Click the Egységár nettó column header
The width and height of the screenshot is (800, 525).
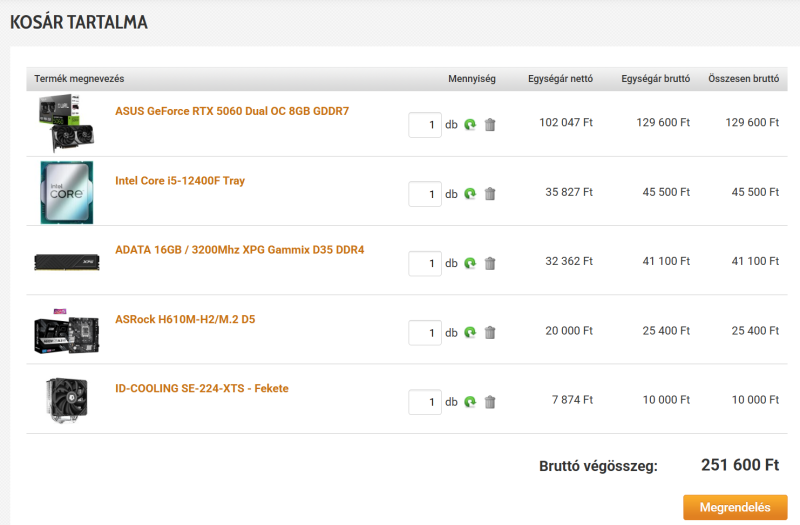click(x=560, y=79)
